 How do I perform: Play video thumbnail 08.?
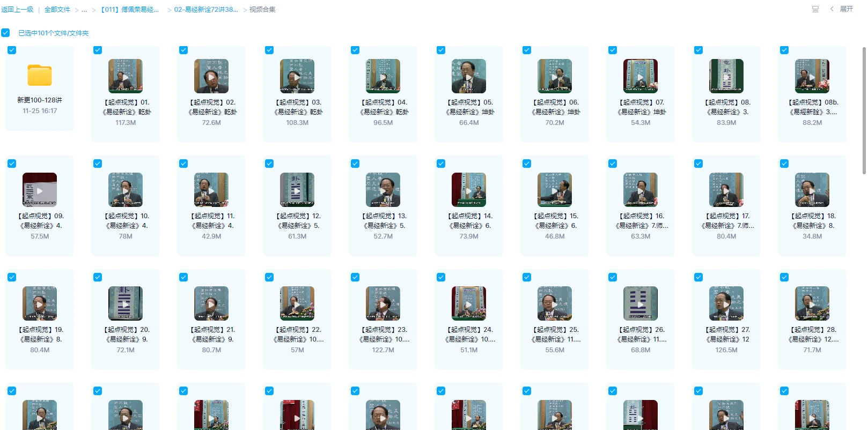click(x=726, y=76)
